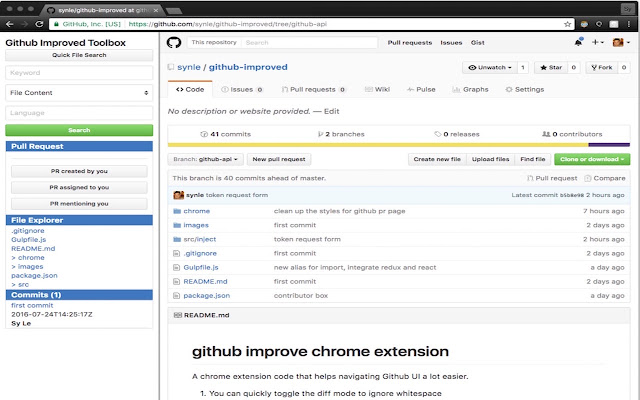Open Pull requests in top navigation
Image resolution: width=640 pixels, height=400 pixels.
pos(409,42)
